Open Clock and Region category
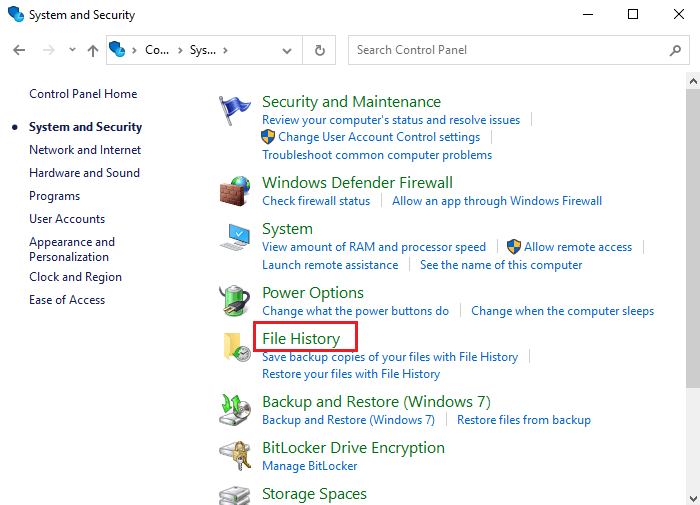Screen dimensions: 700x505 coord(75,277)
